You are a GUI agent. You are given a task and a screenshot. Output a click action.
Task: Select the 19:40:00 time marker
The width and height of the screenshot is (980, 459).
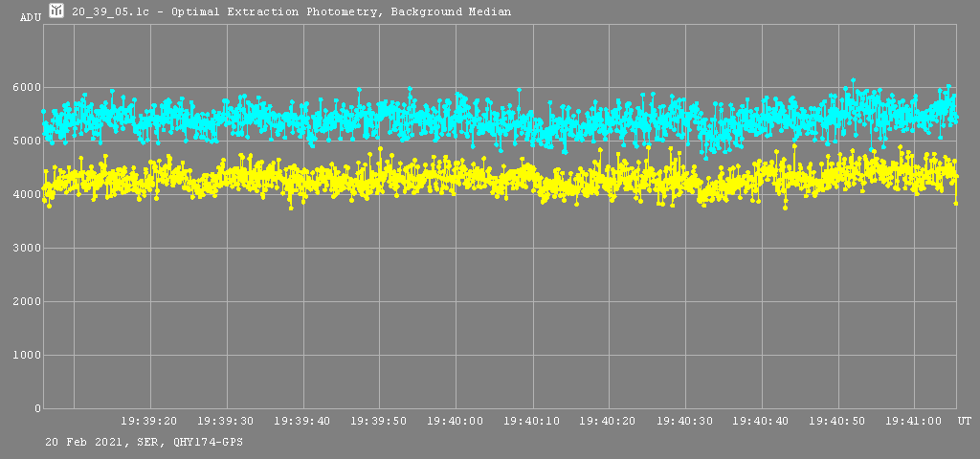click(456, 421)
